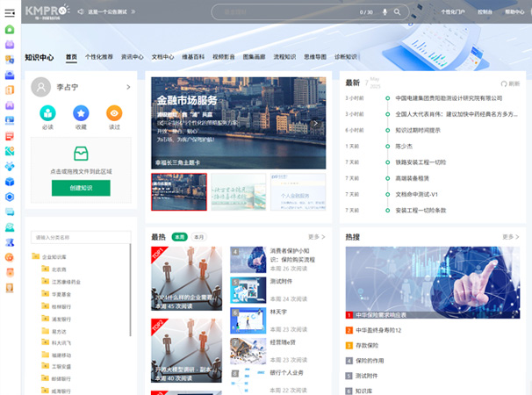Click the speaker announcement icon in header
532x395 pixels.
pos(81,12)
